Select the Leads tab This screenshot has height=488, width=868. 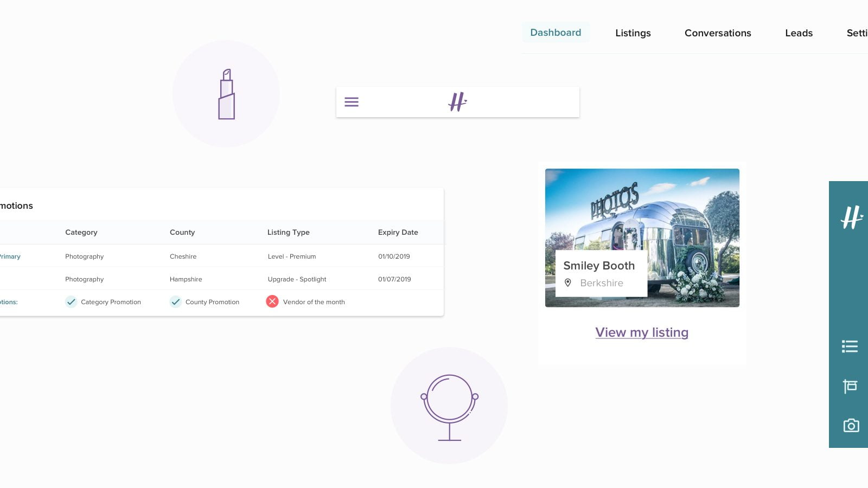click(x=799, y=33)
